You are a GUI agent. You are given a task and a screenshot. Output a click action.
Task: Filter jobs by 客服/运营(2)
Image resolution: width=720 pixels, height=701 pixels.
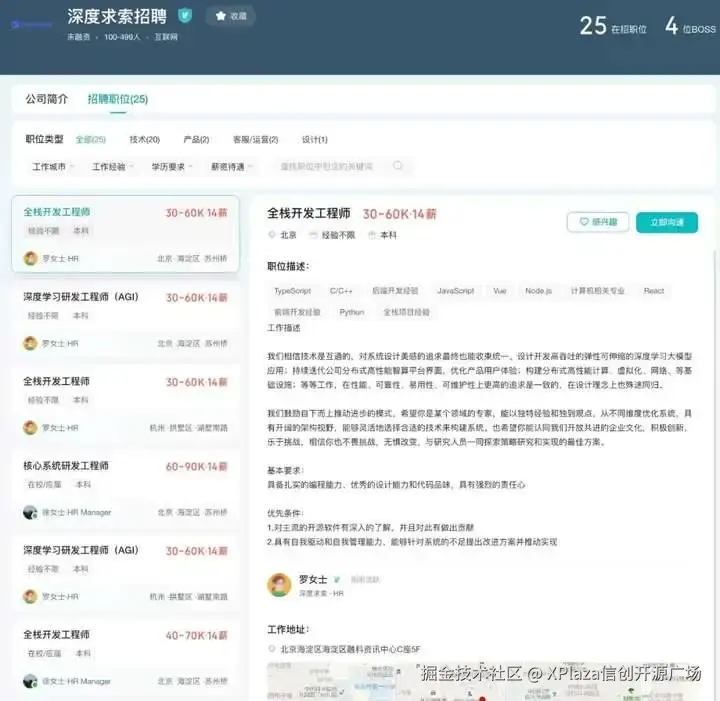point(255,140)
